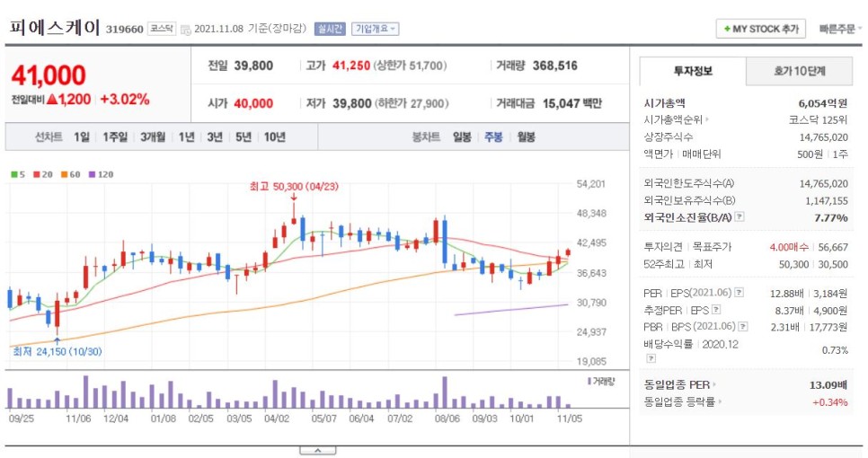868x458 pixels.
Task: Add stock via MY STOCK 추가 button
Action: point(760,29)
